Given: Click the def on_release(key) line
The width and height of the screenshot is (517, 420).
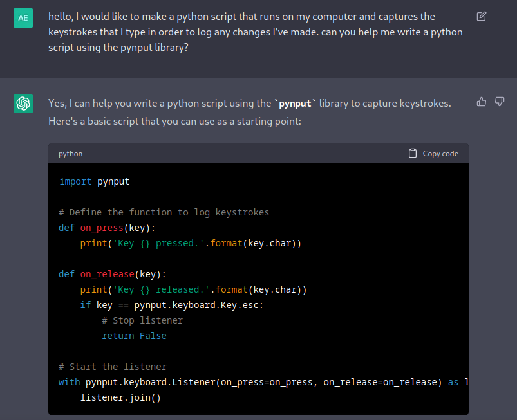Looking at the screenshot, I should (x=112, y=274).
